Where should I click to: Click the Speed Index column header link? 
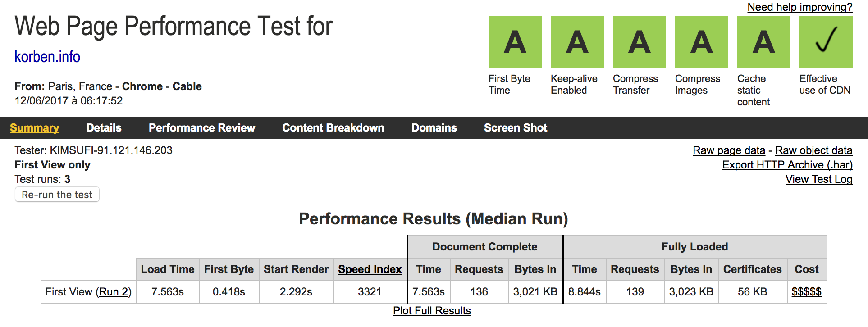370,269
